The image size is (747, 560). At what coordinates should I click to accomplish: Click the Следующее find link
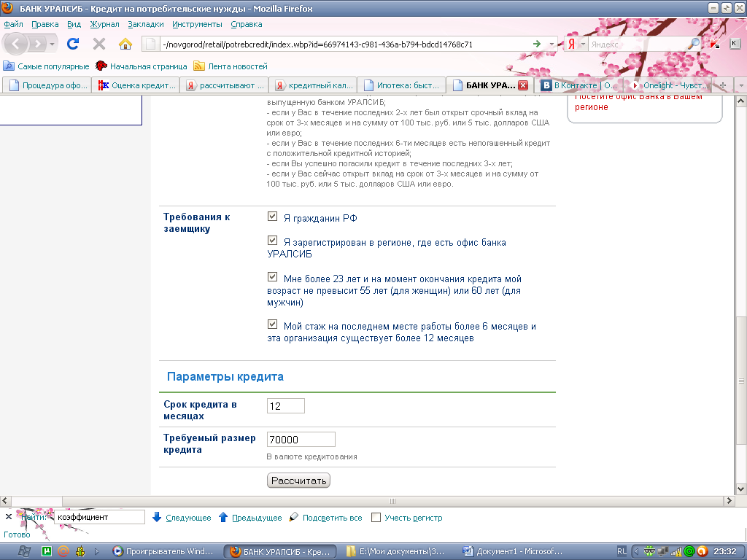(188, 518)
